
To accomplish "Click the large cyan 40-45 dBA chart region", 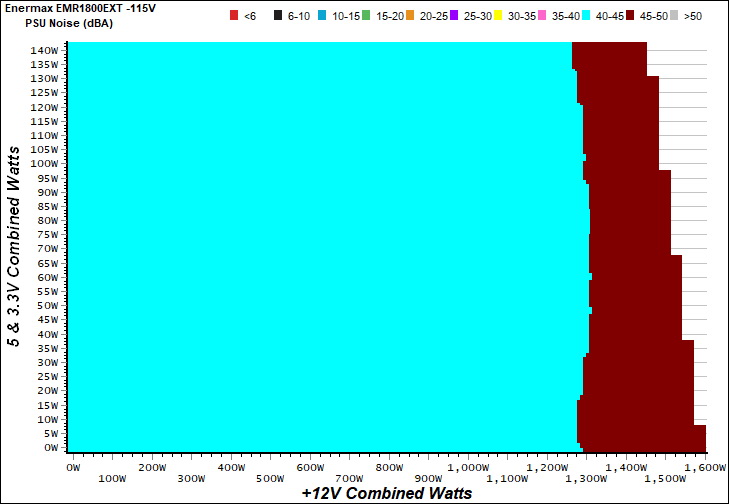I will click(x=320, y=246).
